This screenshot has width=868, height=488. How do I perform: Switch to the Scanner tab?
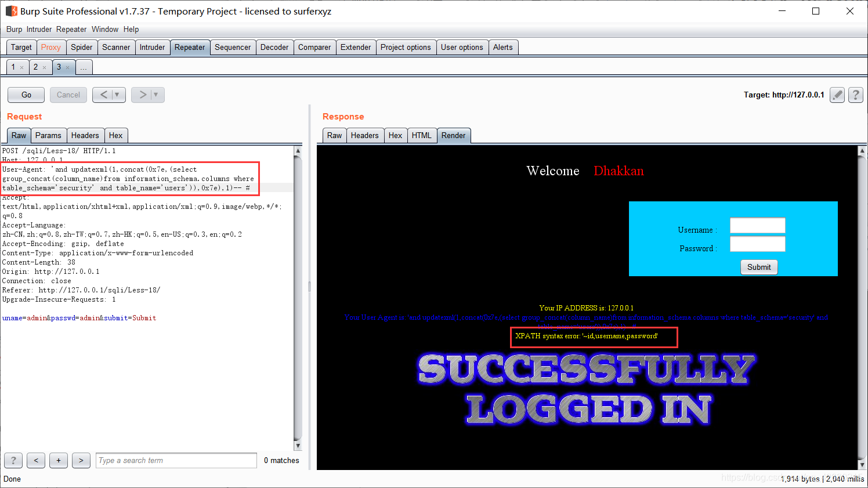(x=116, y=47)
